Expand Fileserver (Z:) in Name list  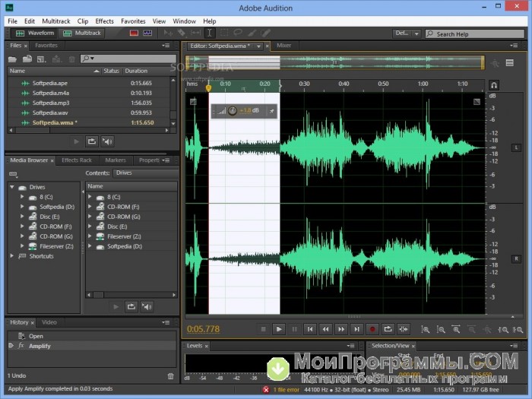click(x=90, y=236)
